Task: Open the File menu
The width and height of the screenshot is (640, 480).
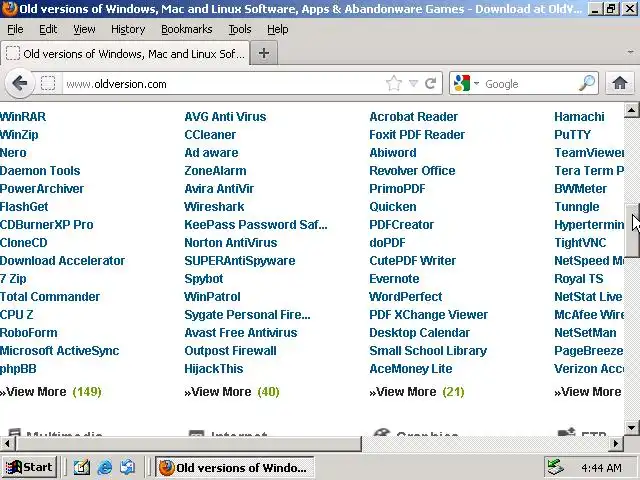Action: [x=15, y=29]
